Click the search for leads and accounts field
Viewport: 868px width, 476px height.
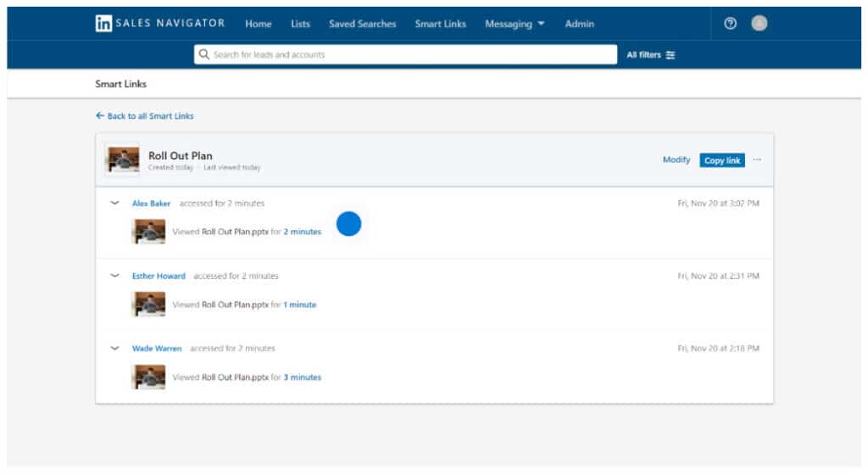coord(405,54)
